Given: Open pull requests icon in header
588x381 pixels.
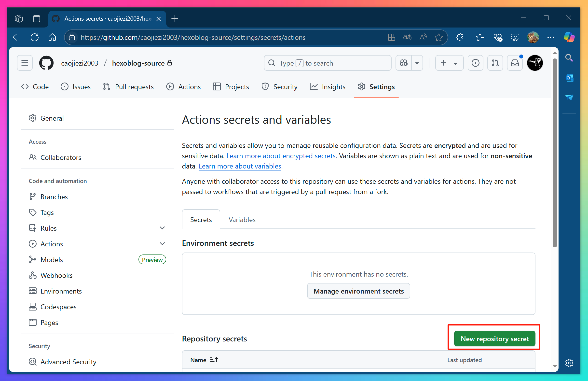Looking at the screenshot, I should [495, 63].
